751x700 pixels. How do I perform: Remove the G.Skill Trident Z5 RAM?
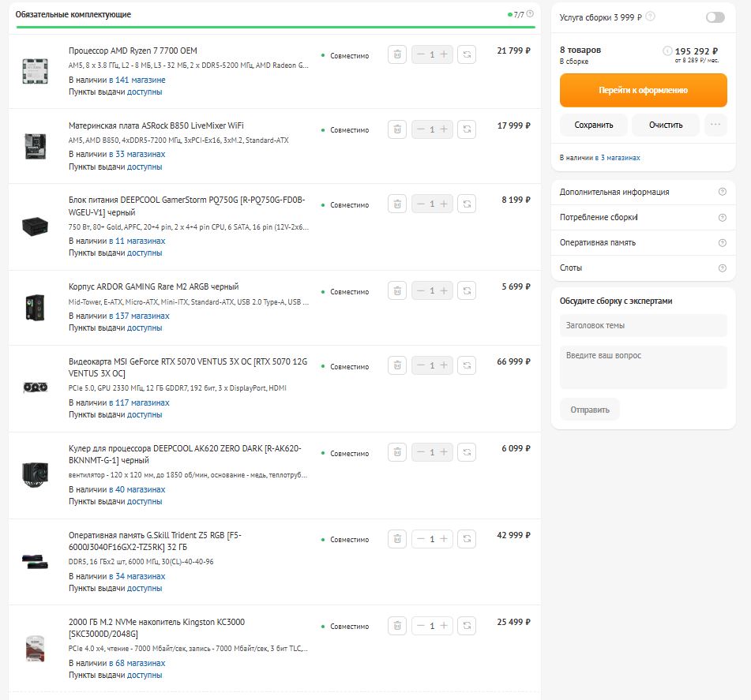click(x=397, y=540)
